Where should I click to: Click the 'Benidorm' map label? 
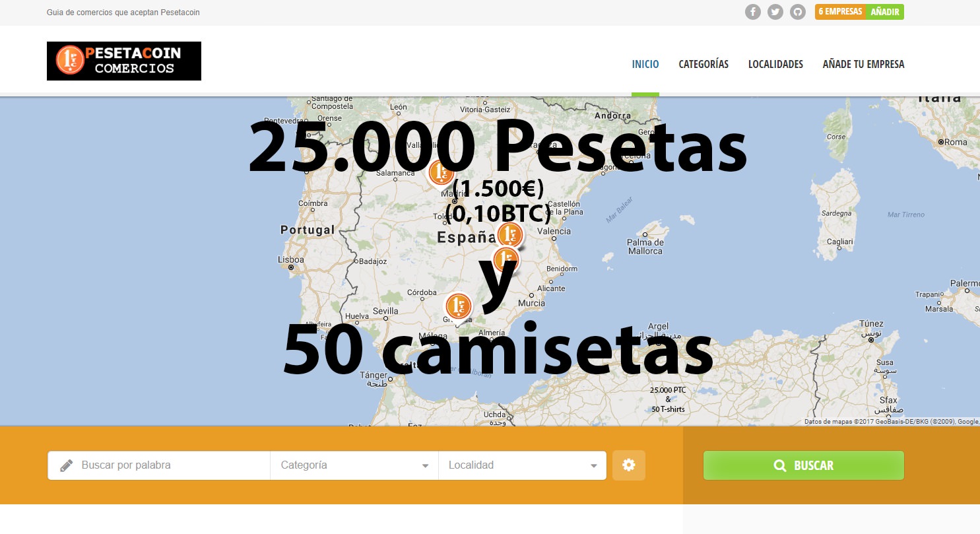pos(562,269)
